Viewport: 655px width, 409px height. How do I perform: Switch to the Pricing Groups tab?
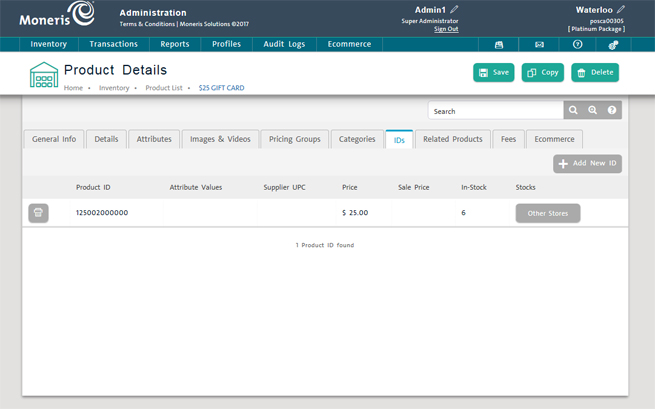coord(294,139)
